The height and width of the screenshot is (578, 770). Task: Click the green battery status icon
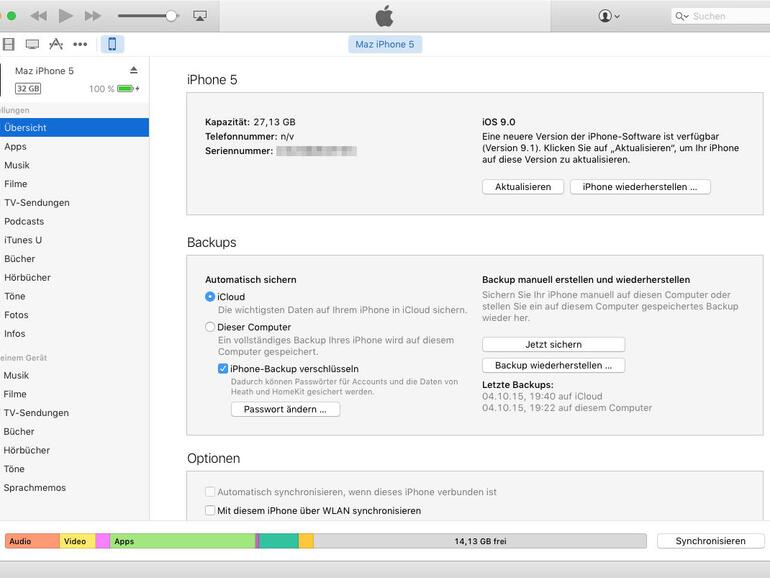tap(126, 89)
